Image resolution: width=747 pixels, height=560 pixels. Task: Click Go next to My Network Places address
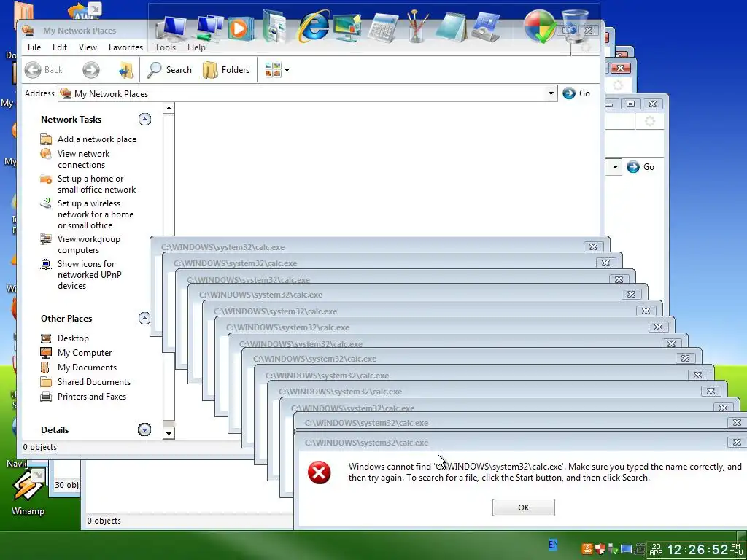point(576,93)
